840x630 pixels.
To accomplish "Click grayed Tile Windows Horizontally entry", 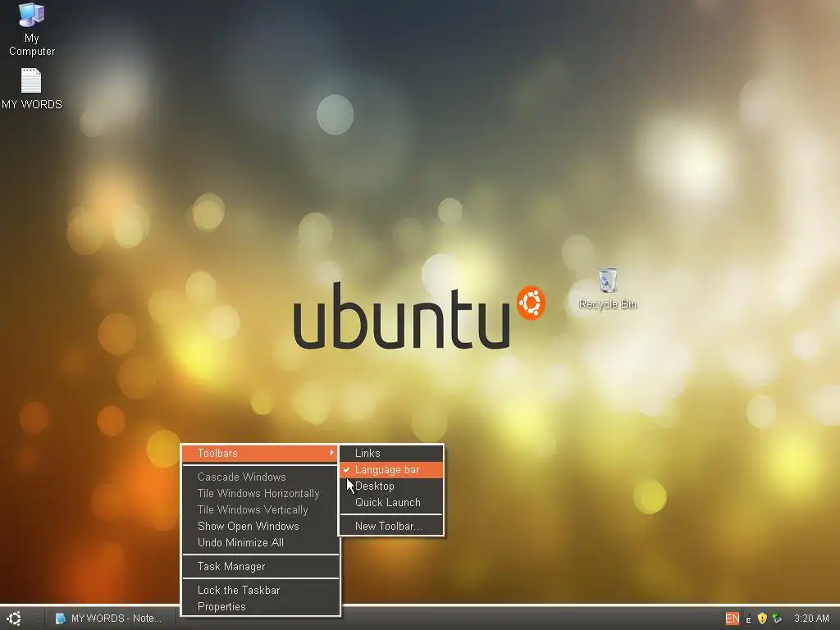I will [260, 493].
